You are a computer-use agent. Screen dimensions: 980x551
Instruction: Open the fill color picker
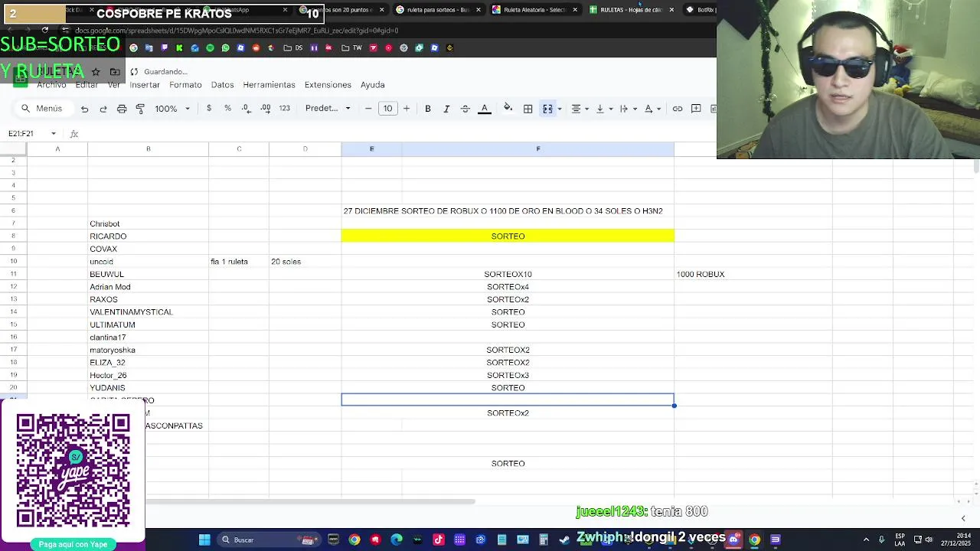click(x=508, y=109)
